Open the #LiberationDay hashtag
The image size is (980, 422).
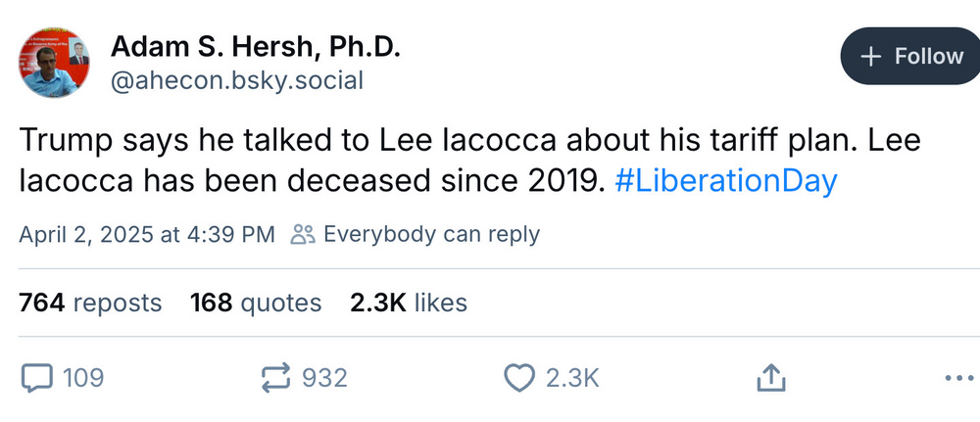pyautogui.click(x=726, y=182)
